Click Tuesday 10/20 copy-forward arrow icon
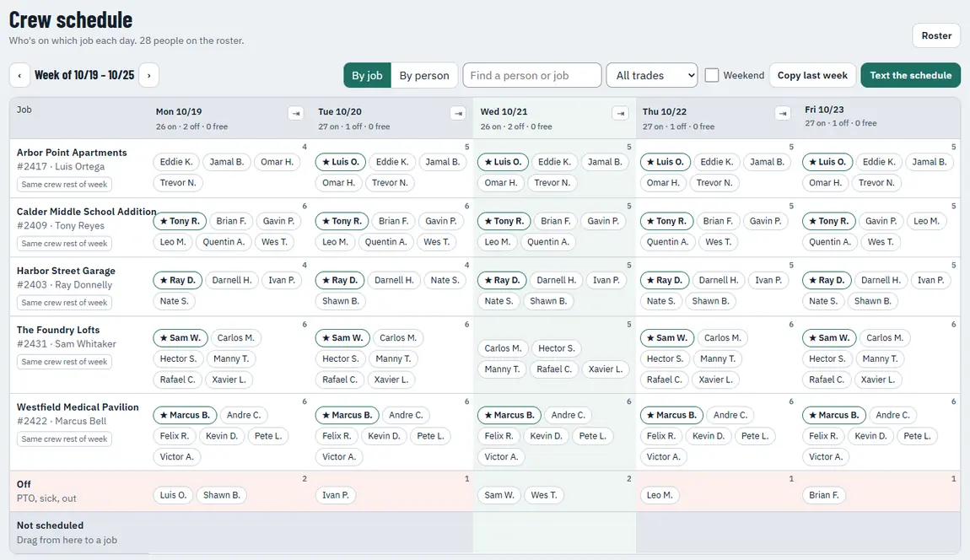The width and height of the screenshot is (970, 560). click(x=458, y=113)
